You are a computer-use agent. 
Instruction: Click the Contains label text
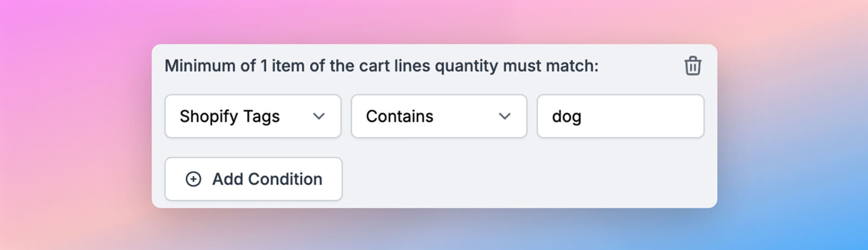tap(400, 116)
